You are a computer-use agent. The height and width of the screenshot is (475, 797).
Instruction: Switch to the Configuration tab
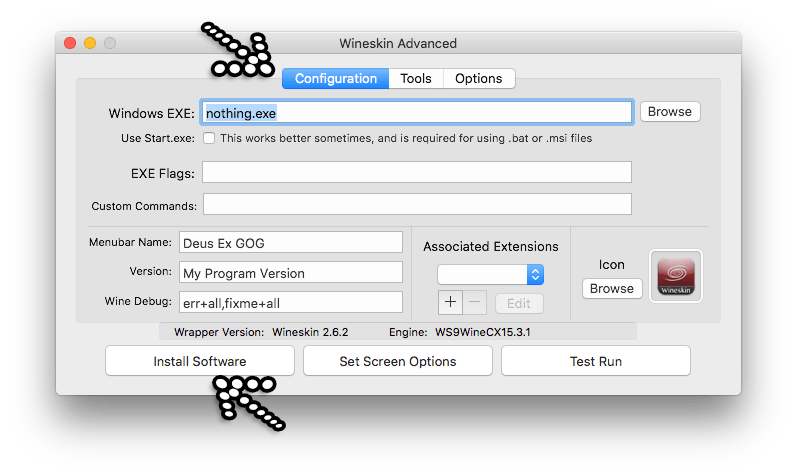(335, 79)
